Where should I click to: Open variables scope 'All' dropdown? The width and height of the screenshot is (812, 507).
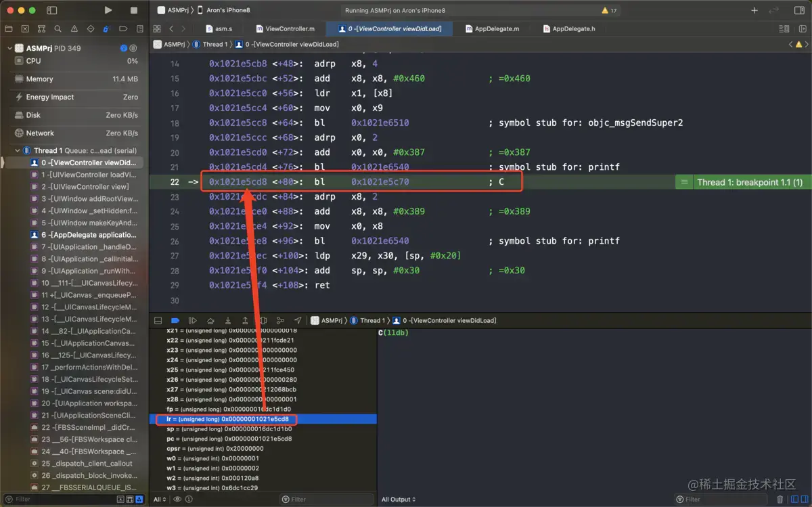[x=160, y=500]
